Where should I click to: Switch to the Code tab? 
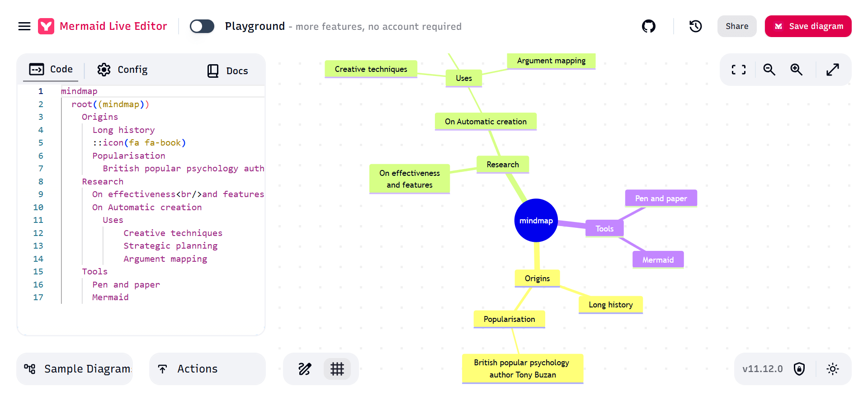pyautogui.click(x=51, y=69)
